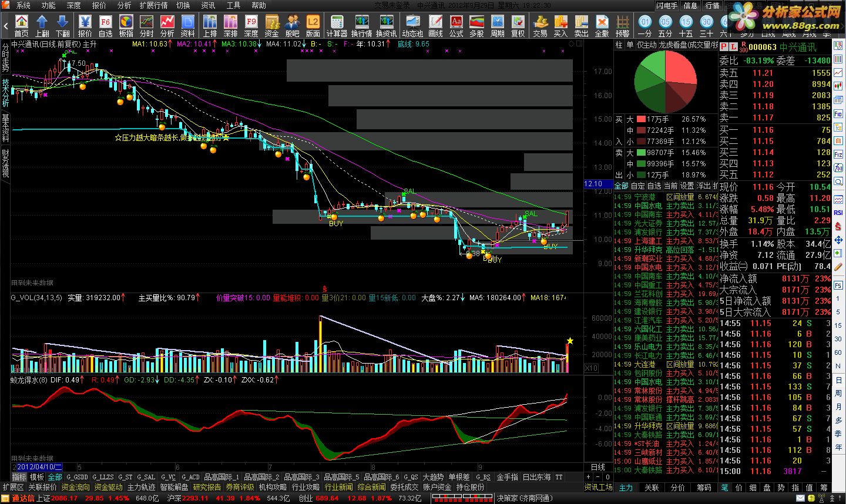Click the 上翻 page-up arrow icon
This screenshot has width=846, height=504.
pos(42,26)
